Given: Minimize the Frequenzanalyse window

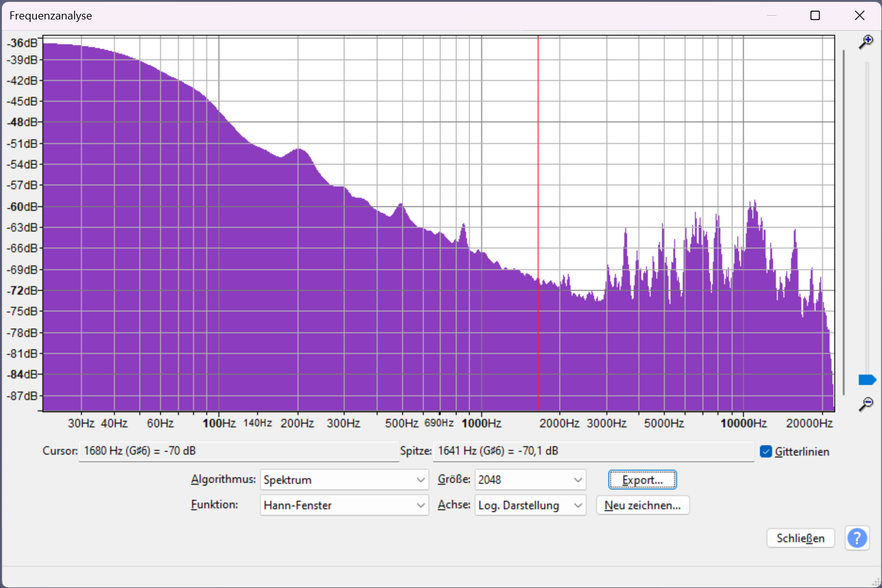Looking at the screenshot, I should pyautogui.click(x=772, y=16).
